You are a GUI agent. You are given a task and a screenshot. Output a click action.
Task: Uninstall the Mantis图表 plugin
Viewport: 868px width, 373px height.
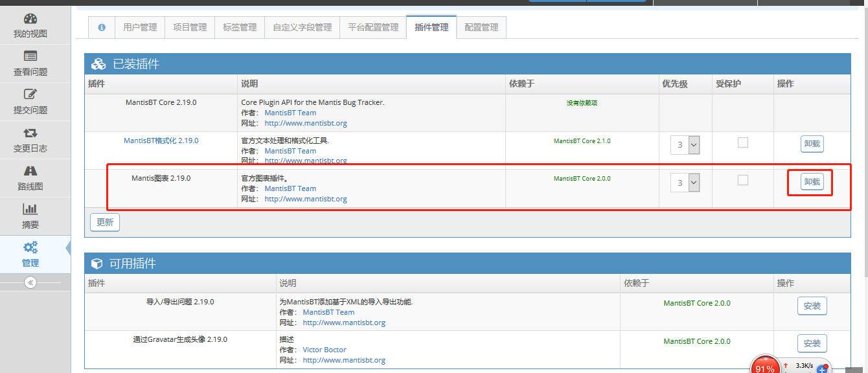click(812, 182)
